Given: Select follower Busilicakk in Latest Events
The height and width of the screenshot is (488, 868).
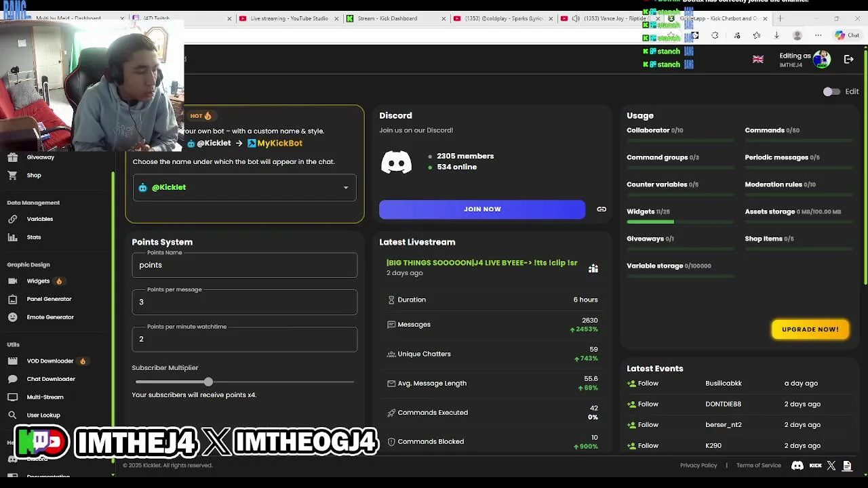Looking at the screenshot, I should click(724, 384).
